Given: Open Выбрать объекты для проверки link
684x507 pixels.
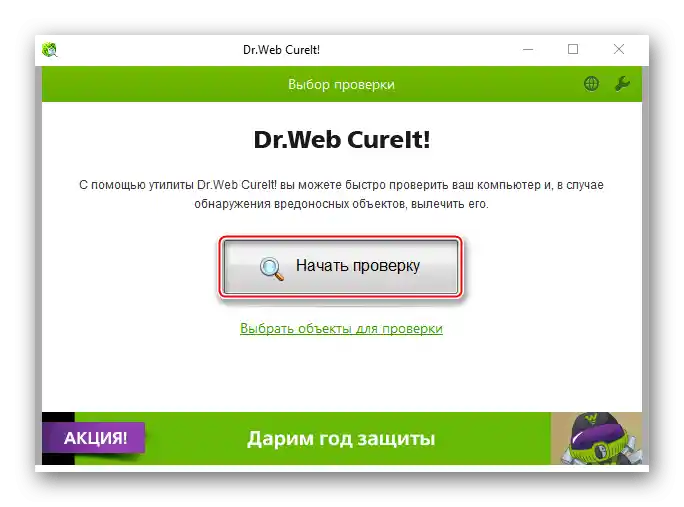Looking at the screenshot, I should click(341, 328).
